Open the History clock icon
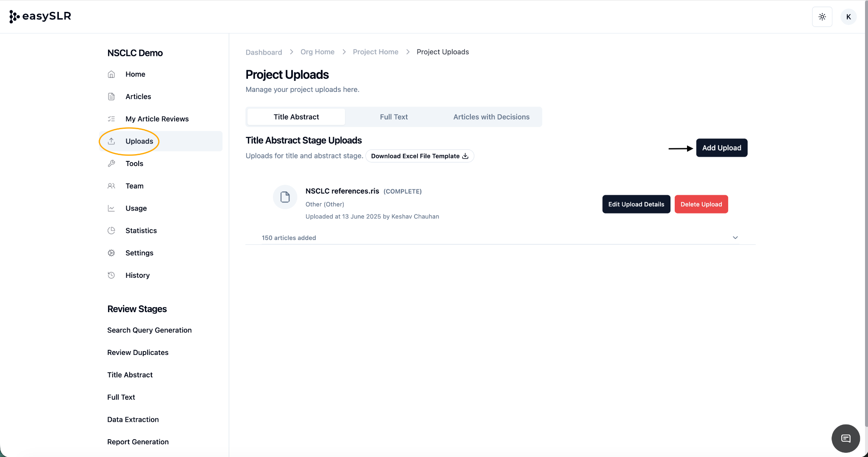 111,275
